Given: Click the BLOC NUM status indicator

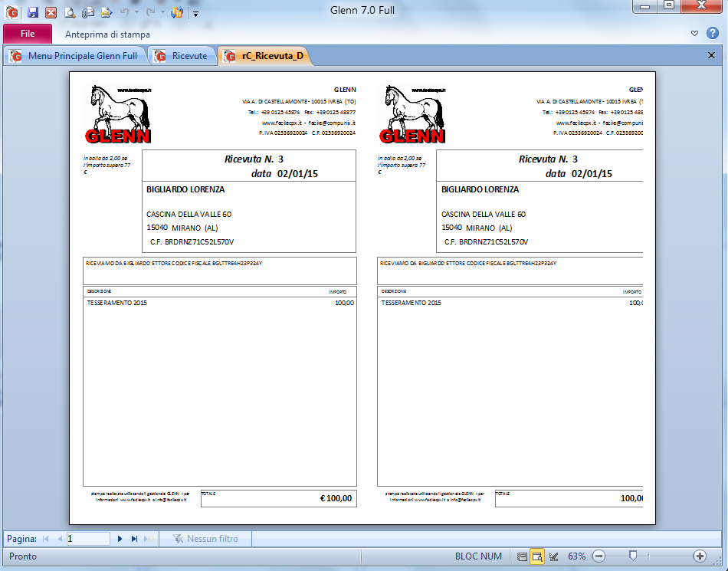Looking at the screenshot, I should coord(478,556).
